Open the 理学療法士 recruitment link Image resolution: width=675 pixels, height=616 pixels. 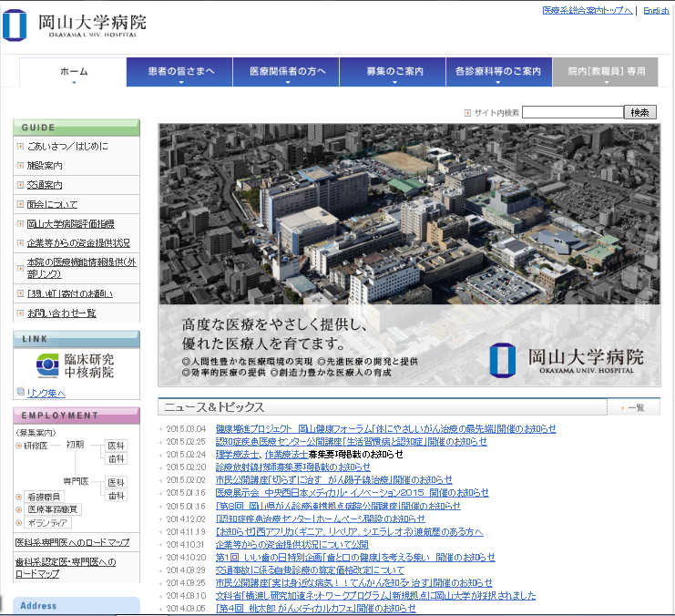tap(237, 455)
